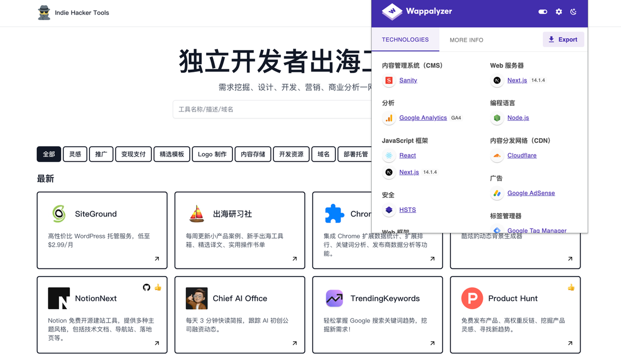621x364 pixels.
Task: Click the Wappalyzer diamond logo
Action: 392,11
